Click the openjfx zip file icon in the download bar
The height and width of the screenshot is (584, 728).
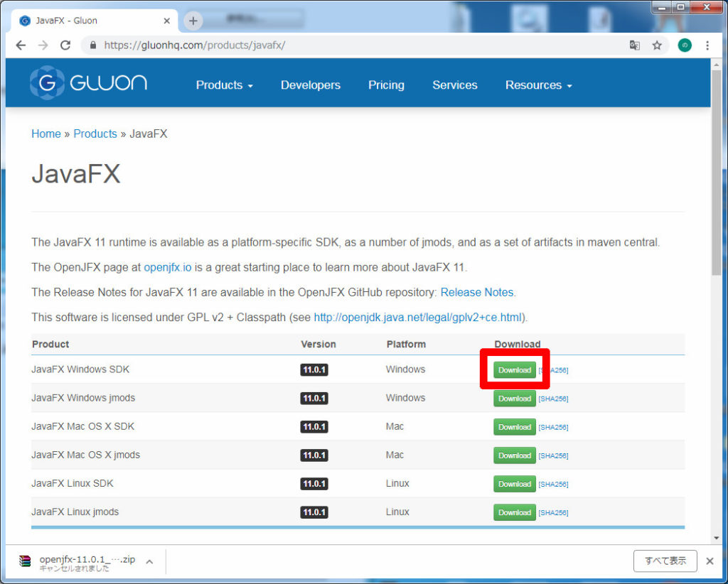click(x=26, y=561)
